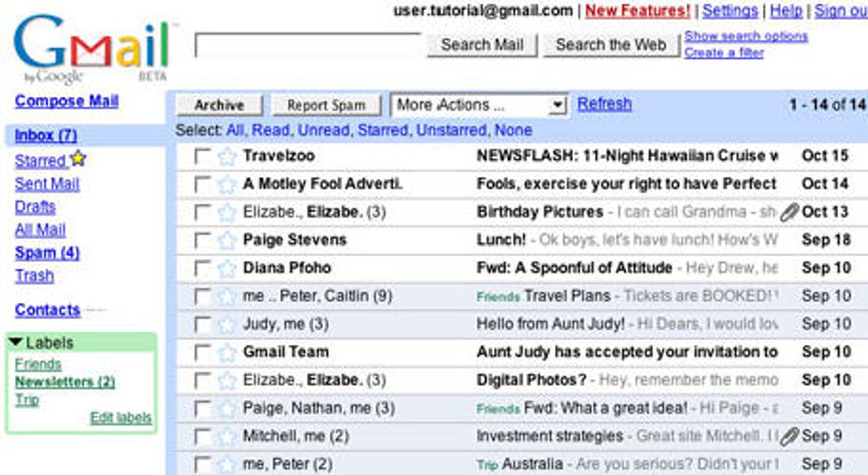868x475 pixels.
Task: Check the Diana Pfoho email checkbox
Action: pyautogui.click(x=203, y=269)
